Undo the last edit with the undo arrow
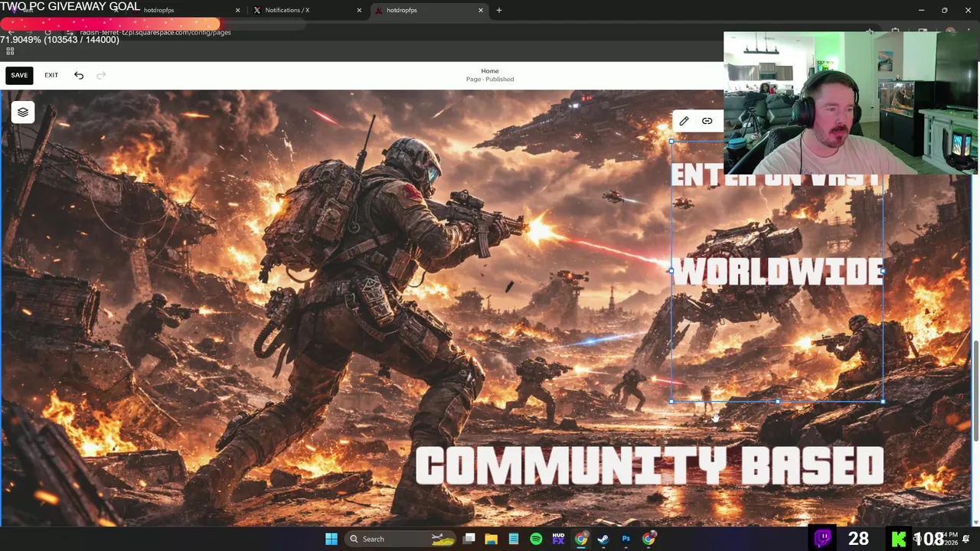Screen dimensions: 980x551 coord(79,75)
